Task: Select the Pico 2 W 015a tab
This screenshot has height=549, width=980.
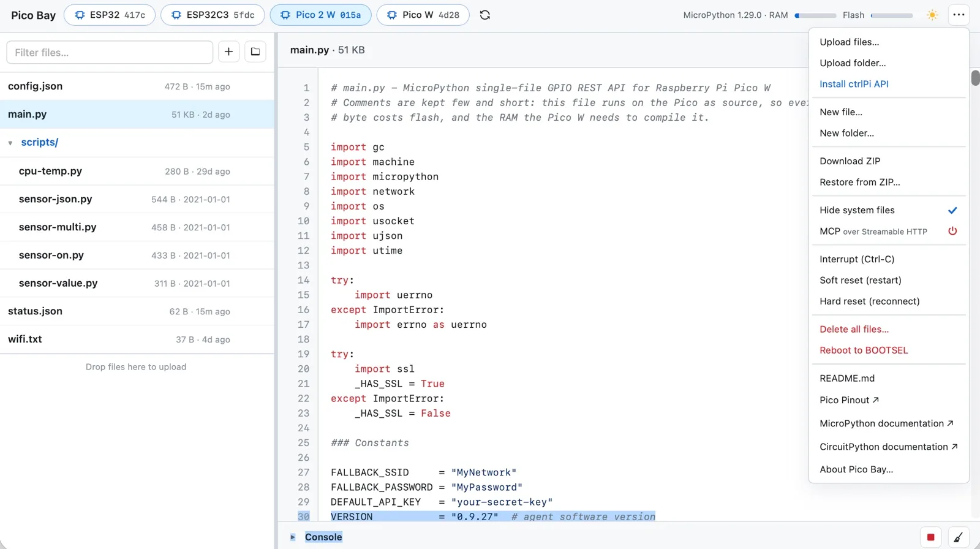Action: (x=320, y=15)
